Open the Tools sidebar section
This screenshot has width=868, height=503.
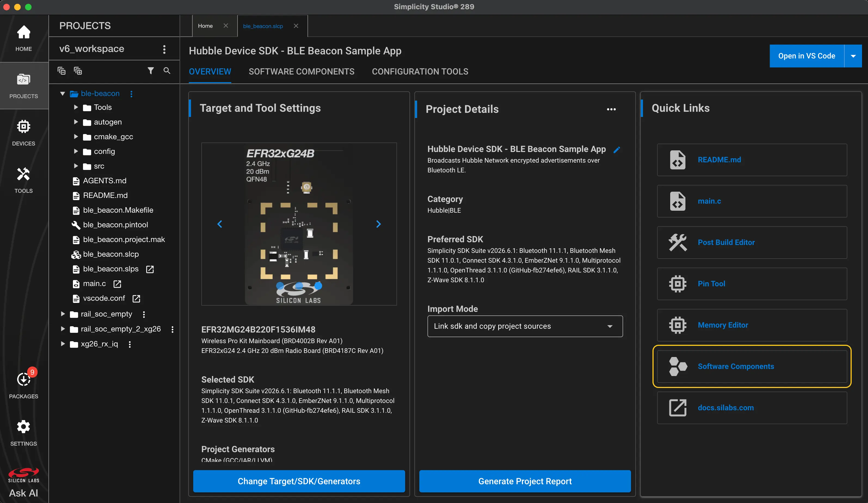pyautogui.click(x=23, y=180)
